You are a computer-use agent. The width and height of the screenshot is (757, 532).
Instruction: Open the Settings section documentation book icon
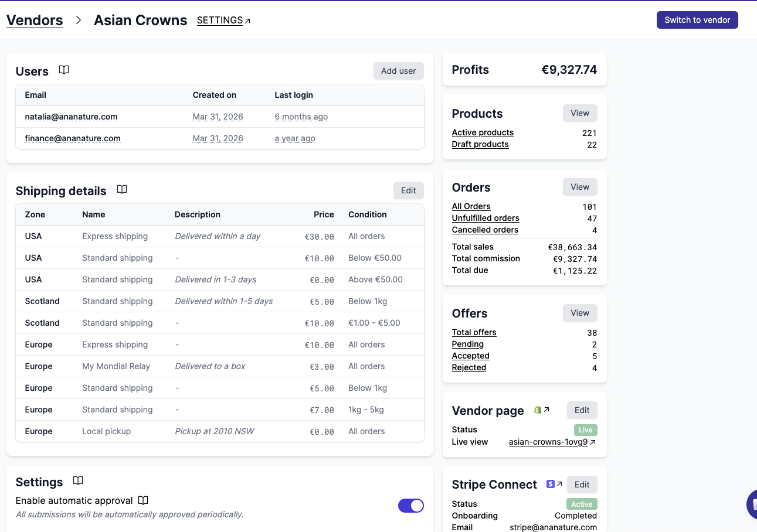click(x=78, y=480)
